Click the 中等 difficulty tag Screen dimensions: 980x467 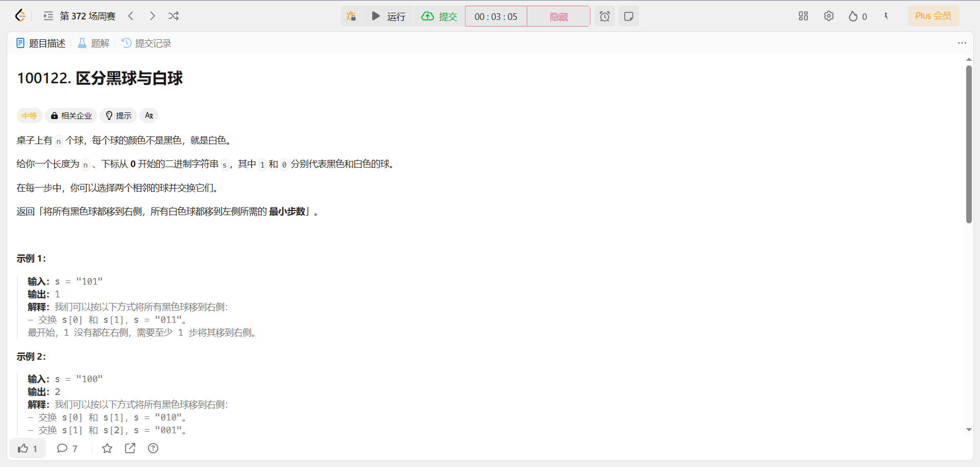(x=29, y=115)
